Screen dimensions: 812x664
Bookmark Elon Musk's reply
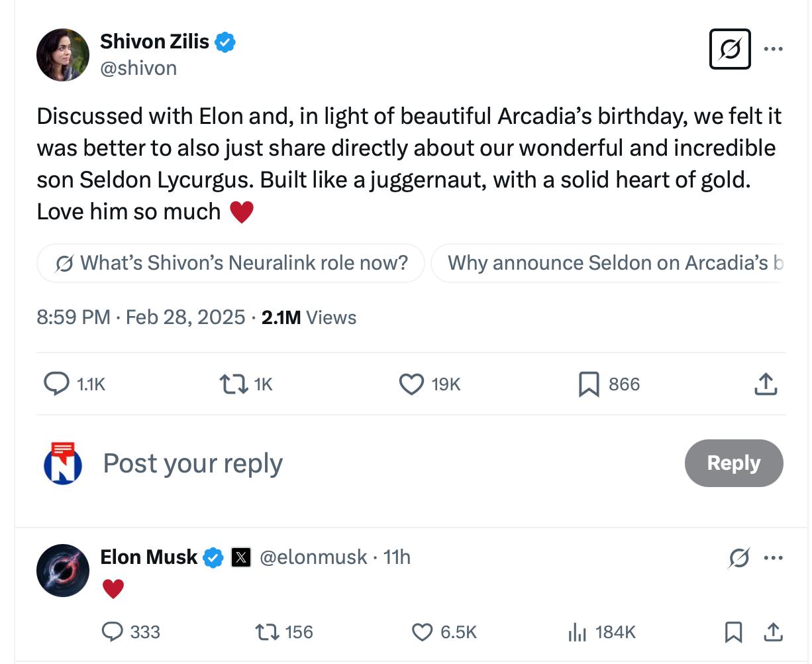pyautogui.click(x=733, y=632)
